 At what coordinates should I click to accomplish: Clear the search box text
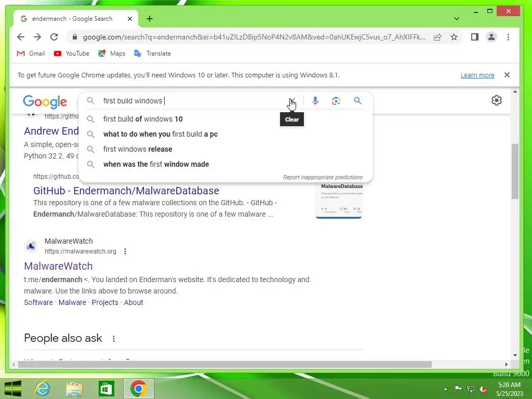coord(292,101)
